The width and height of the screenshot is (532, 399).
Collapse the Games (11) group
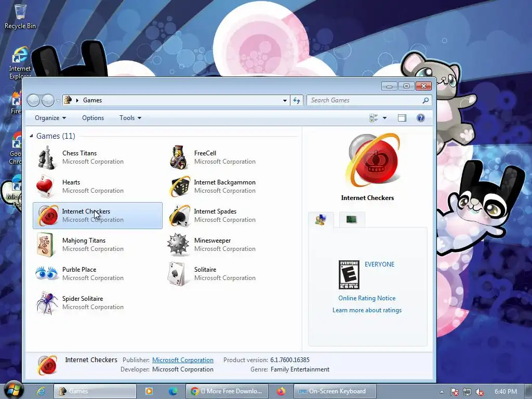31,136
